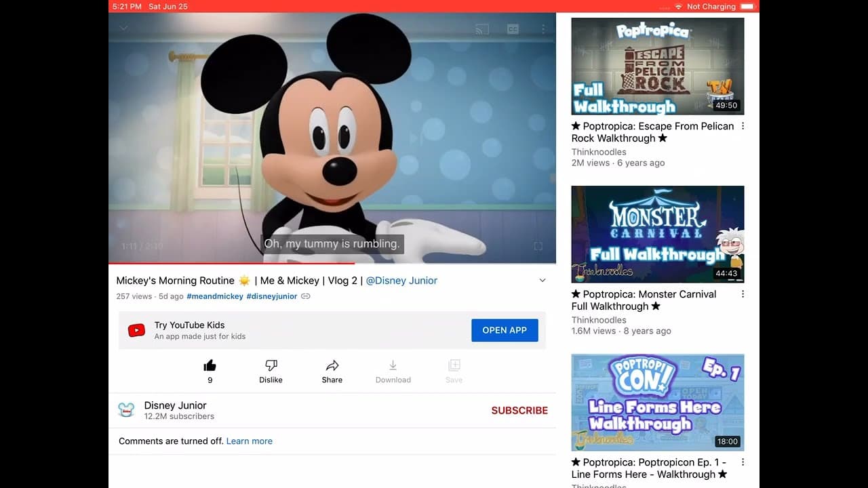The image size is (868, 488).
Task: Open the Monster Carnival Full Walkthrough thumbnail
Action: pos(658,235)
